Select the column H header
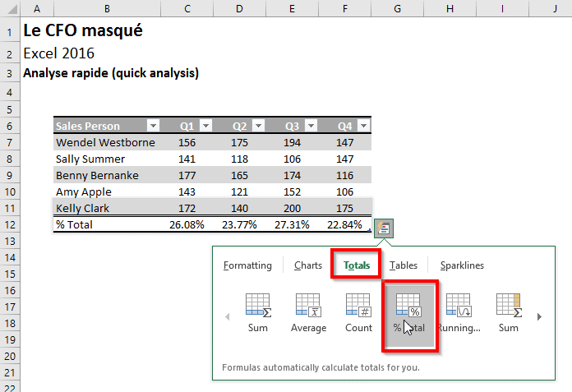 point(450,9)
